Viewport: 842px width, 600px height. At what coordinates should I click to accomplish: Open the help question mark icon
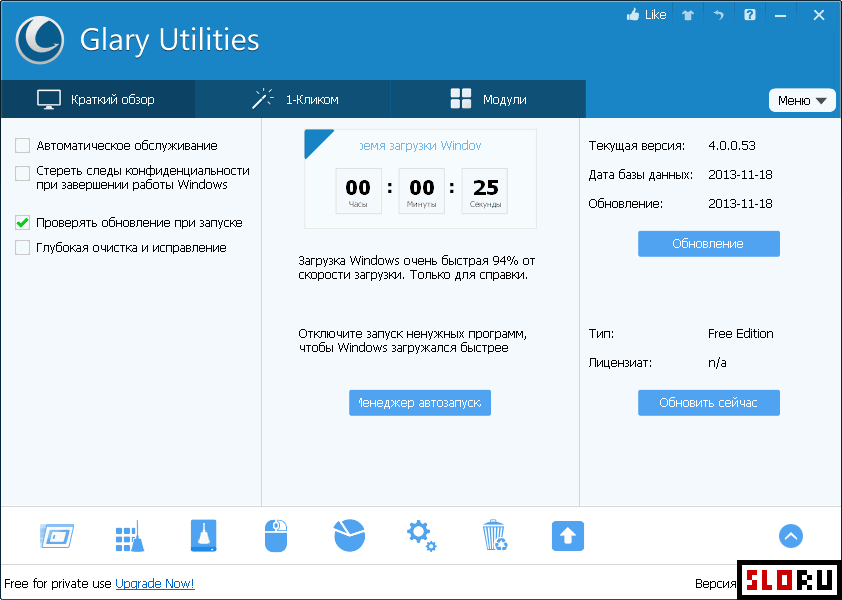pos(750,15)
